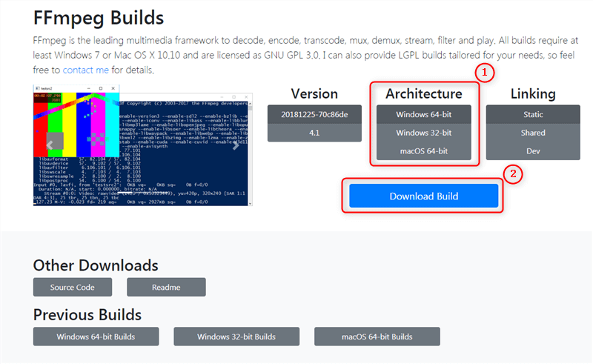Open Windows 32-bit Builds under Previous Builds
Image resolution: width=593 pixels, height=364 pixels.
pyautogui.click(x=236, y=337)
